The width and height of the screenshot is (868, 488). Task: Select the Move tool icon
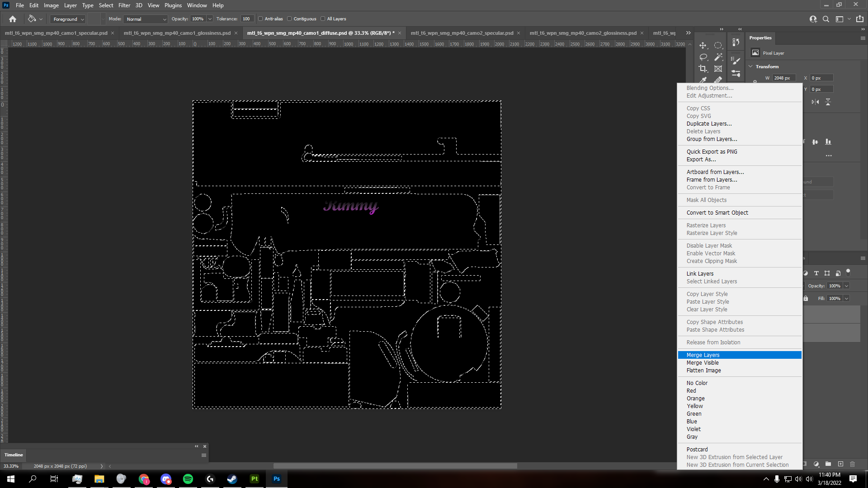[x=702, y=45]
